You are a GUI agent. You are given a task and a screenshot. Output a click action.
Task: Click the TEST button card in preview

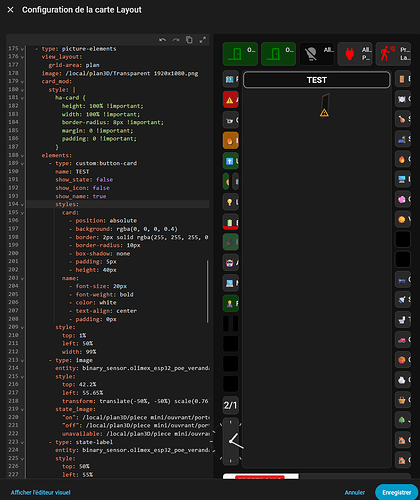point(317,80)
